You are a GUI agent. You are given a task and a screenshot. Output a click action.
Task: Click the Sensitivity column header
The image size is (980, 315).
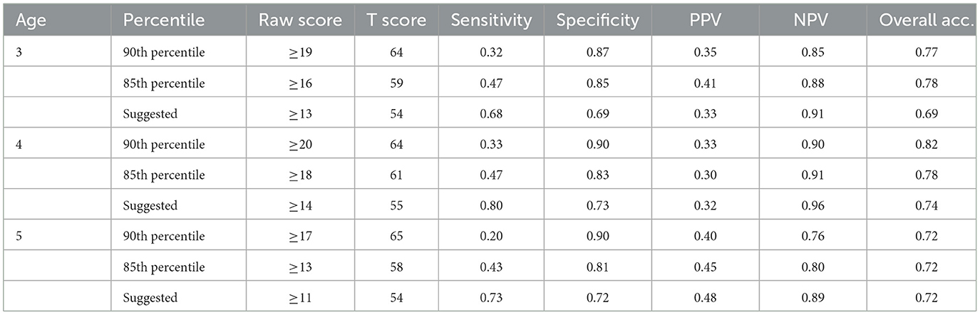click(491, 21)
